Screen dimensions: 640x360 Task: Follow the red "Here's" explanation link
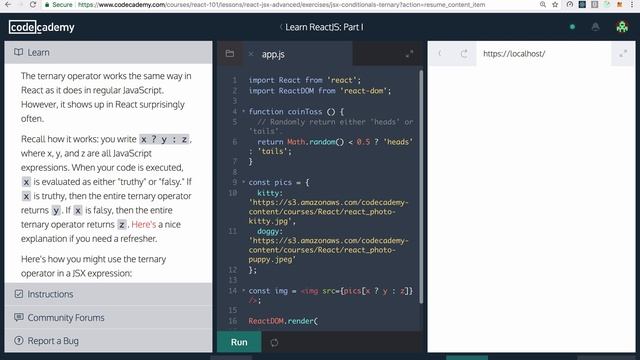pyautogui.click(x=144, y=224)
